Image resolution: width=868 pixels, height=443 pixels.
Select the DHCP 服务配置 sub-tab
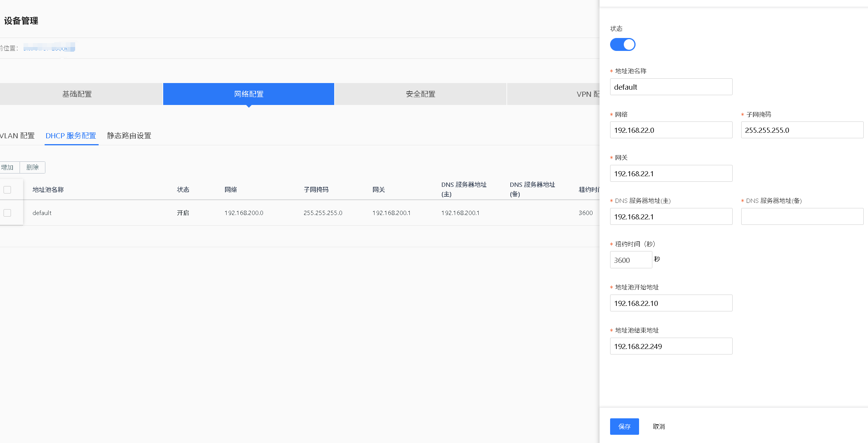tap(71, 136)
